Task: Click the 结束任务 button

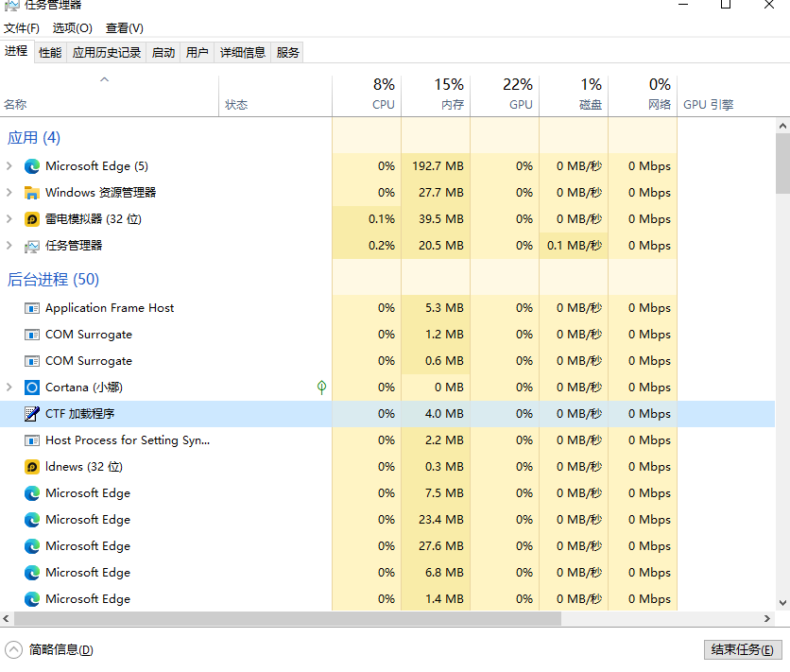Action: point(743,649)
